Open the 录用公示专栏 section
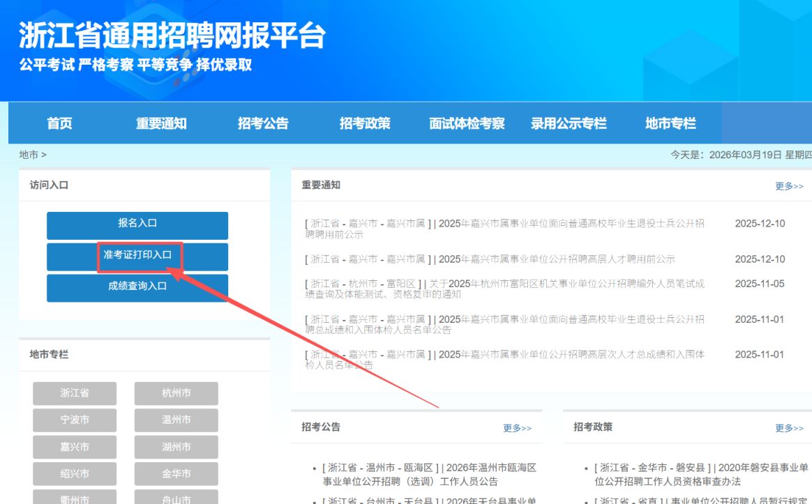The width and height of the screenshot is (812, 504). (x=569, y=123)
